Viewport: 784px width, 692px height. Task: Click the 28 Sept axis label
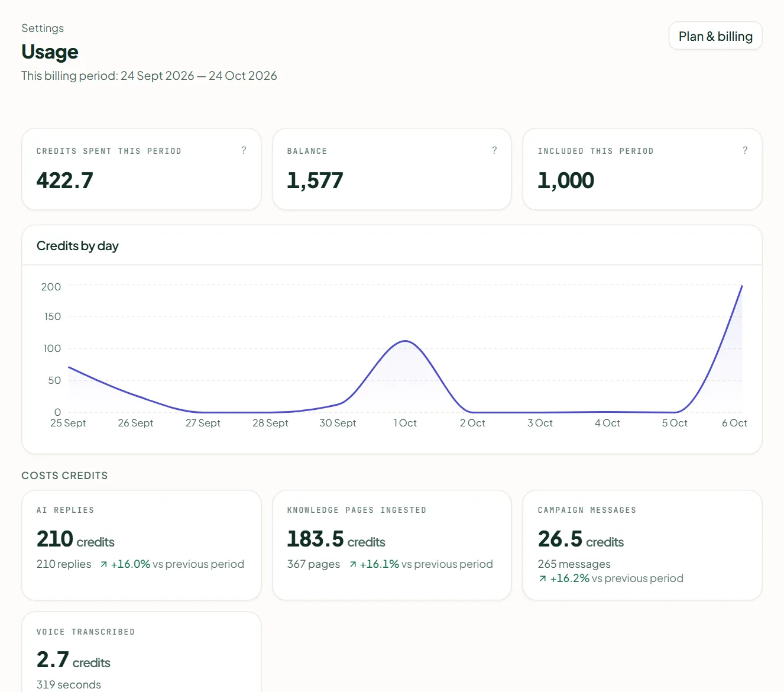[x=270, y=423]
